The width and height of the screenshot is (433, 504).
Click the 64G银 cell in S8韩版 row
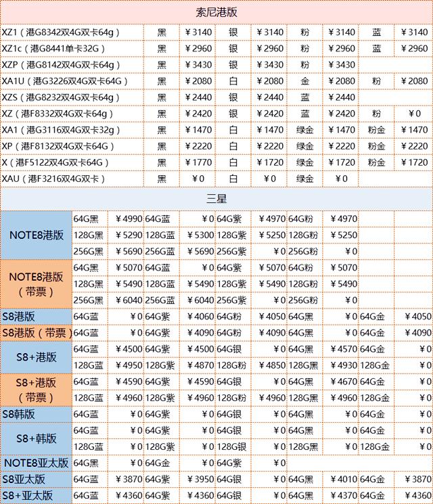233,414
